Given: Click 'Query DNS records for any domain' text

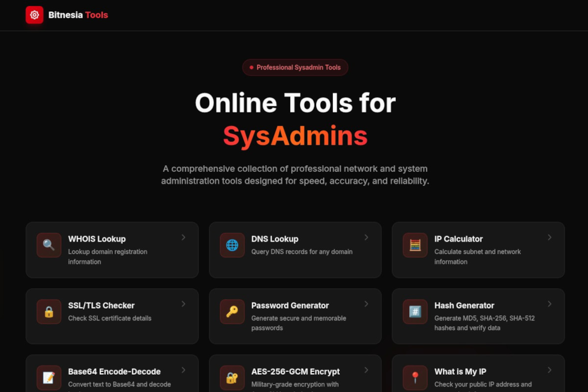Looking at the screenshot, I should click(302, 252).
